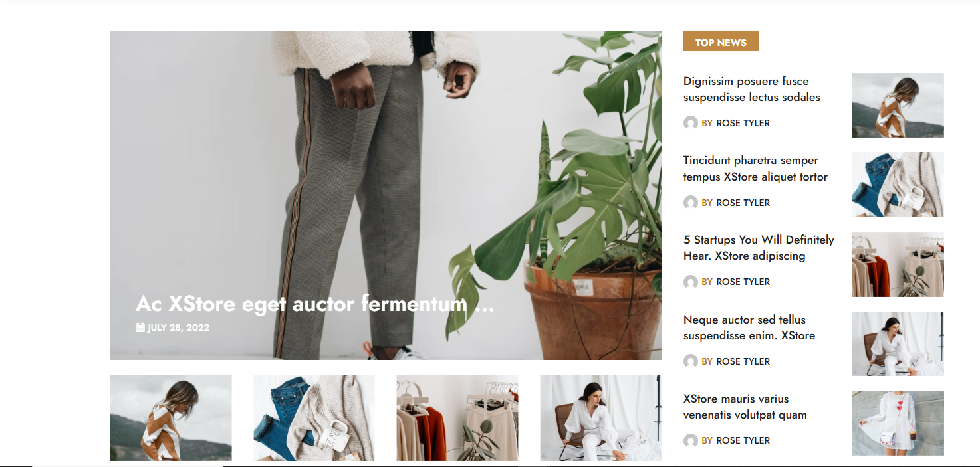Open article Neque auctor sed tellus
980x467 pixels.
tap(749, 327)
